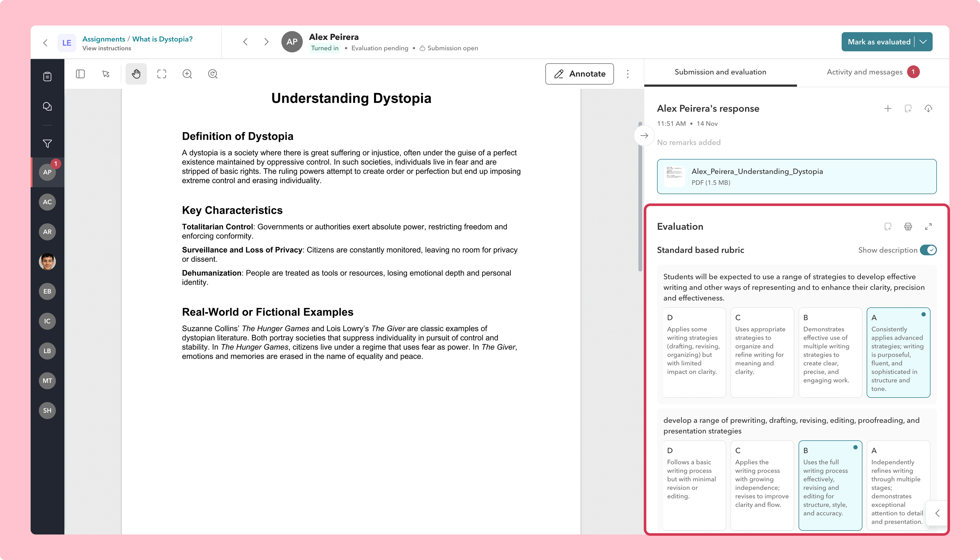Select student AR in the sidebar
Screen dimensions: 980x560
(x=47, y=232)
